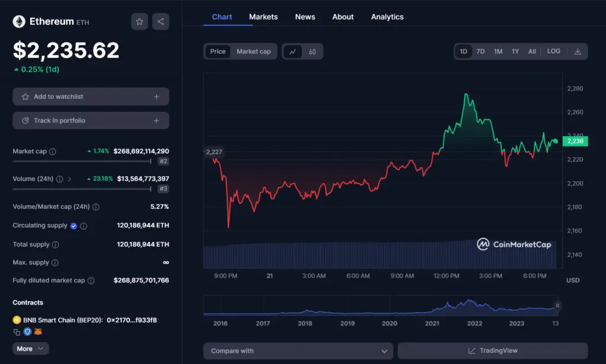This screenshot has width=606, height=364.
Task: Switch to the Markets tab
Action: pos(263,17)
